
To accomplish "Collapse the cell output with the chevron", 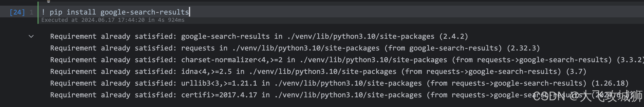I will pos(31,36).
